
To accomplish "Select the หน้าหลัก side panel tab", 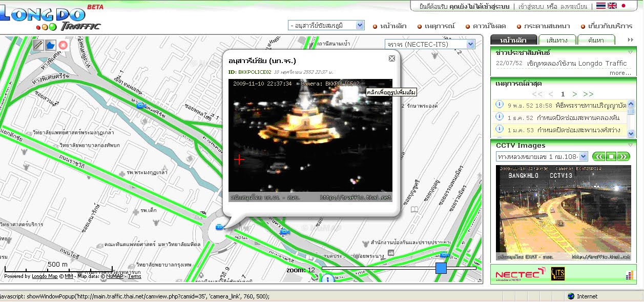I will (513, 40).
